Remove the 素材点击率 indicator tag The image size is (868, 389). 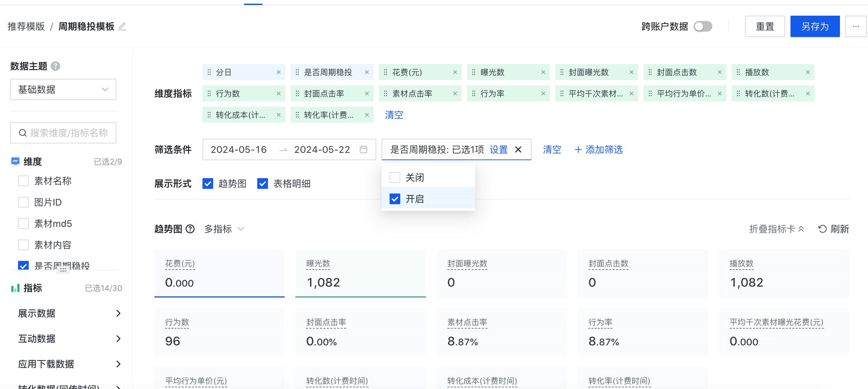coord(455,94)
